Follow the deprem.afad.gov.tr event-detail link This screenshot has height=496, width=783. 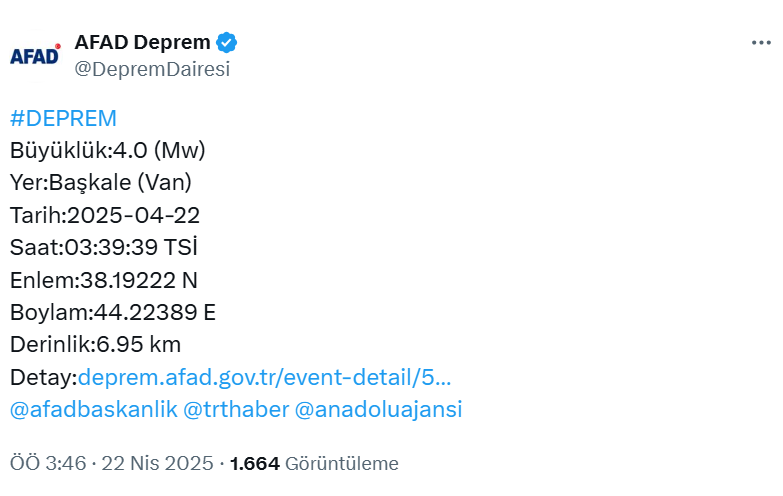click(x=264, y=377)
